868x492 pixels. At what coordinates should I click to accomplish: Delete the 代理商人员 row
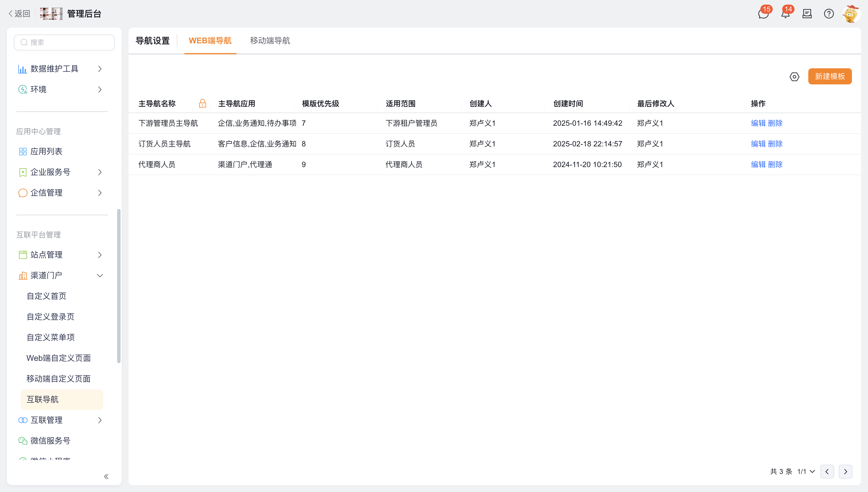coord(775,164)
